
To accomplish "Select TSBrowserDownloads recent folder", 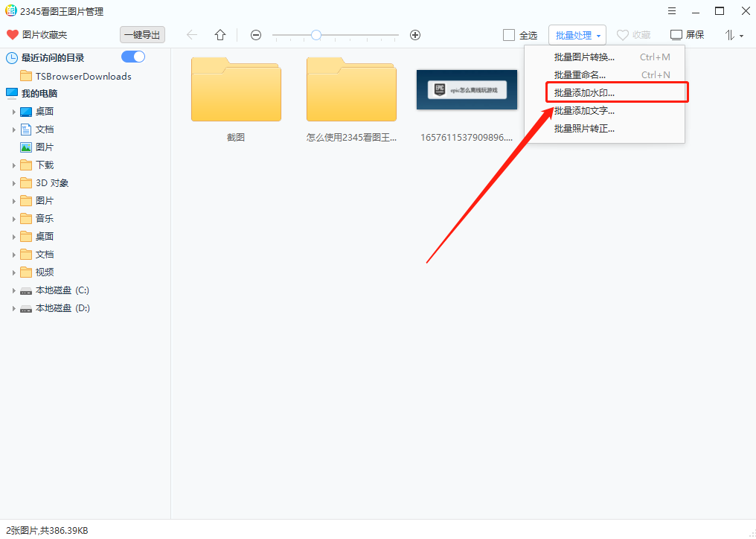I will [83, 76].
